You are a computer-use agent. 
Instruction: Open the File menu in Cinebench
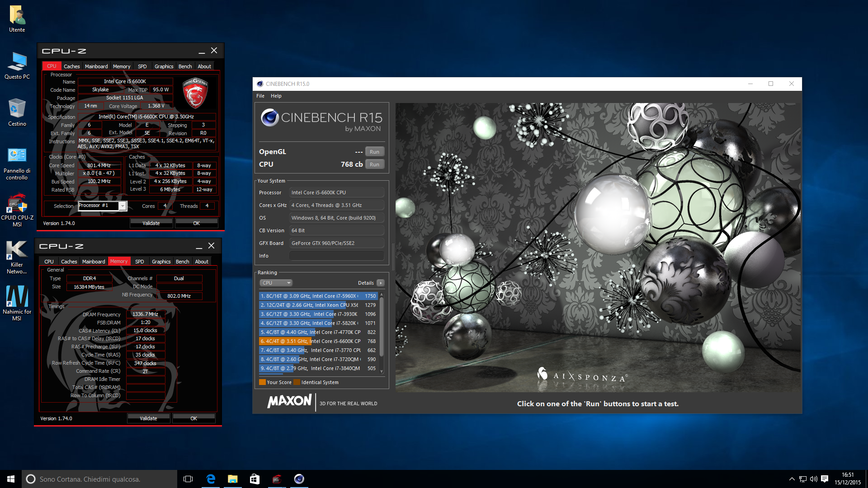[260, 96]
